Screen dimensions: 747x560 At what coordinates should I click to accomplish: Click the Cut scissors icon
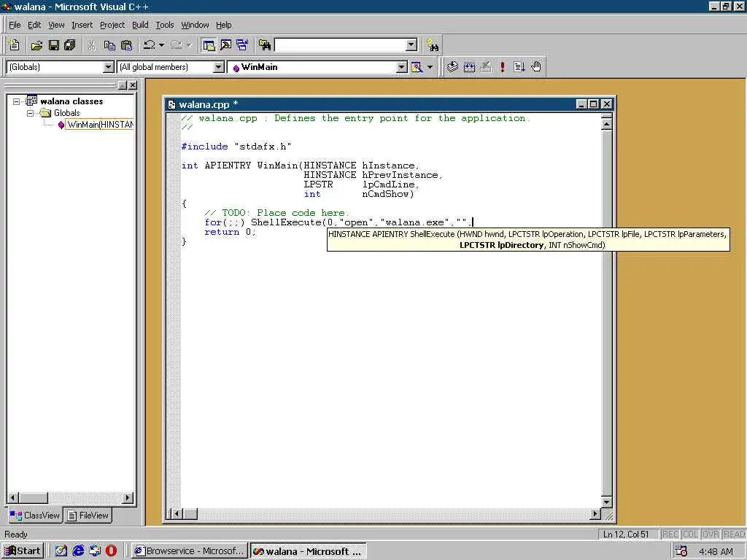(91, 45)
